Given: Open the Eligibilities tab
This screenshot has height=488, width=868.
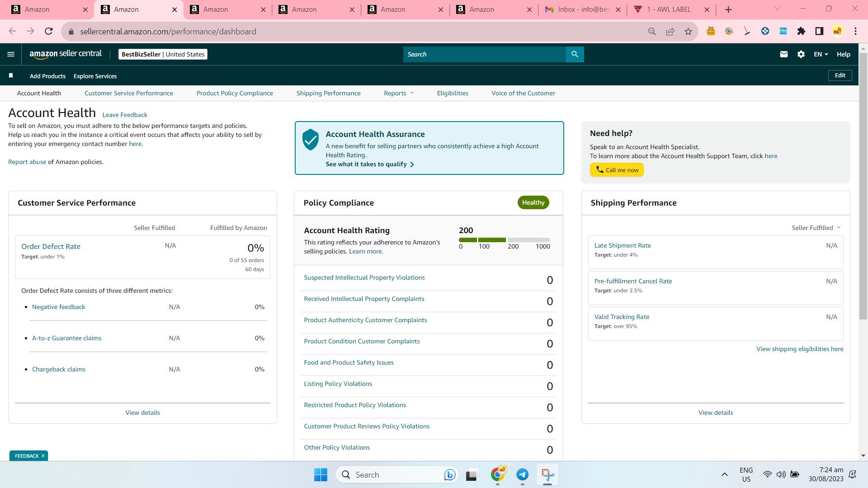Looking at the screenshot, I should (x=453, y=93).
